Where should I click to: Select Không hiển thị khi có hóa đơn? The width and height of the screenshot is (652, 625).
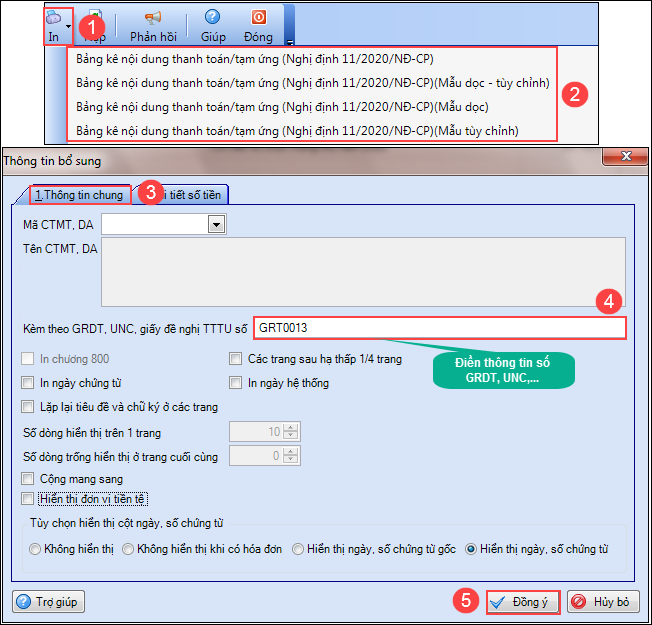coord(128,549)
